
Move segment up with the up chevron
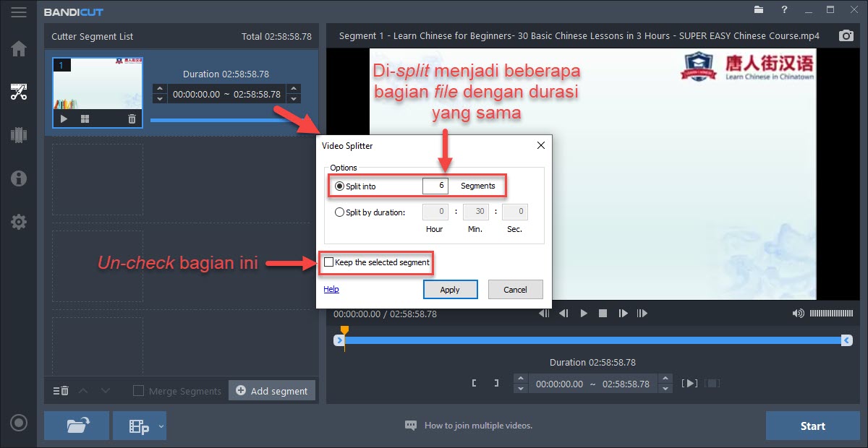pos(83,391)
